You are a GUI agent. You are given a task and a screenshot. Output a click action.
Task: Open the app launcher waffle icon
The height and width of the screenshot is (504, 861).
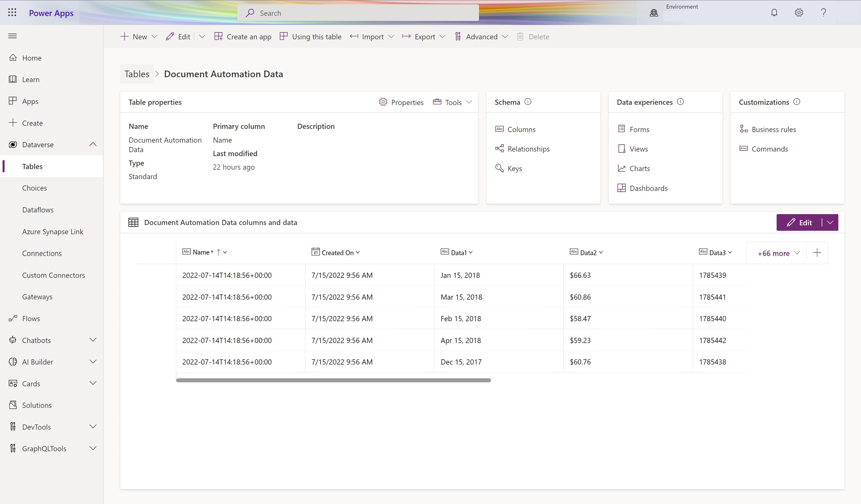coord(12,13)
